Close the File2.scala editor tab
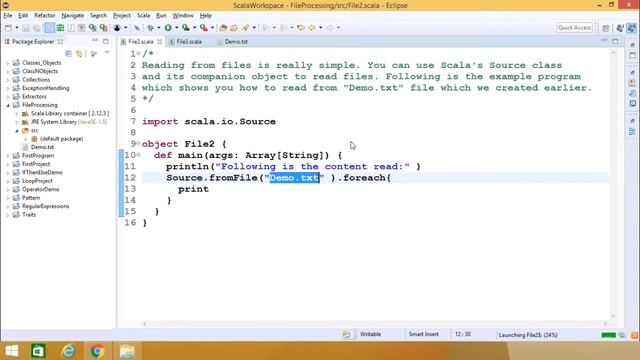The width and height of the screenshot is (640, 360). coord(159,42)
